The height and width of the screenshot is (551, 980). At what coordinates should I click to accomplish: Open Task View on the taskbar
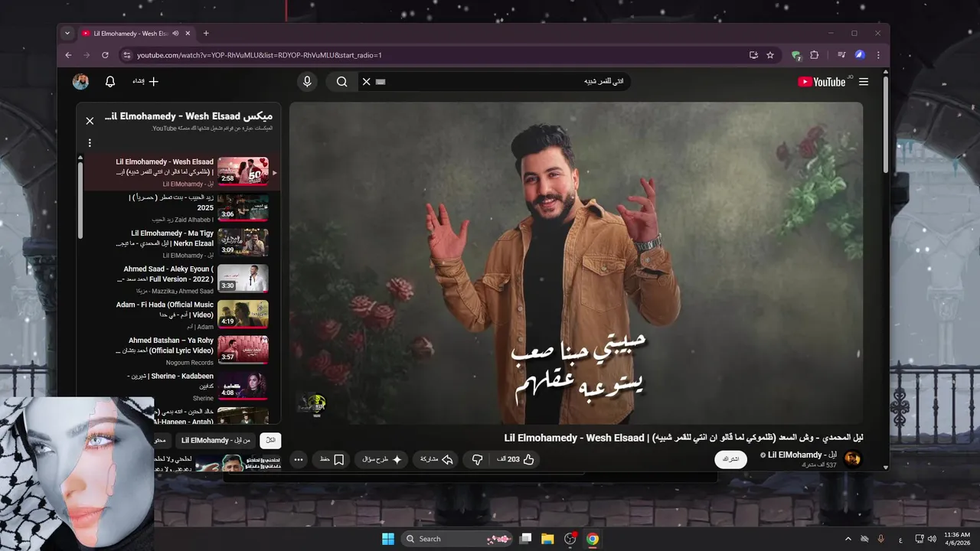(x=525, y=539)
